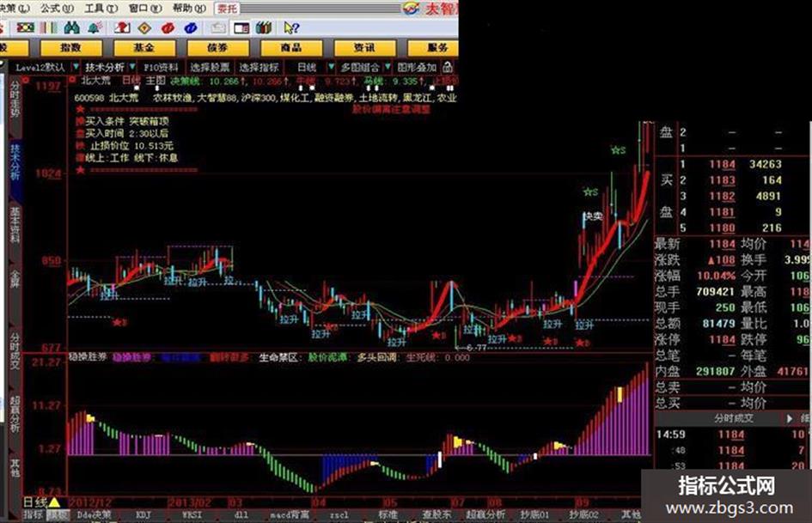Select the 分时走势 side tab
The width and height of the screenshot is (812, 523).
[15, 100]
